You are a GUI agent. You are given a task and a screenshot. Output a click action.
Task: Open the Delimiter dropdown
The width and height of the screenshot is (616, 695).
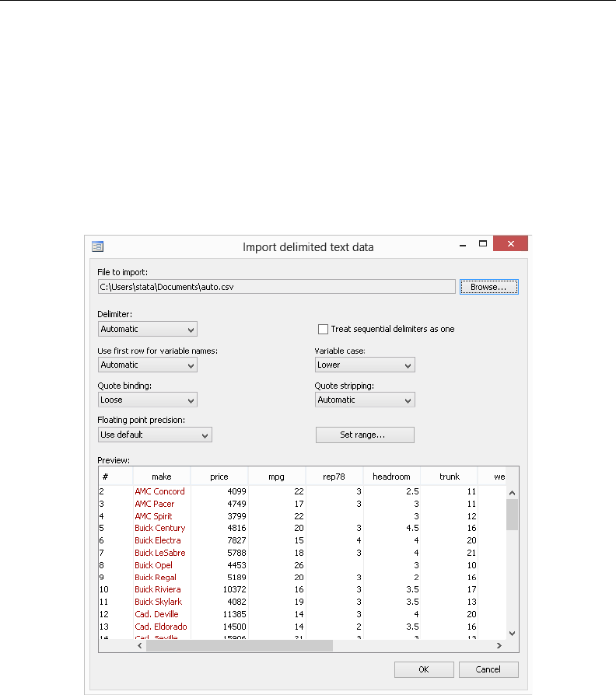pyautogui.click(x=147, y=329)
